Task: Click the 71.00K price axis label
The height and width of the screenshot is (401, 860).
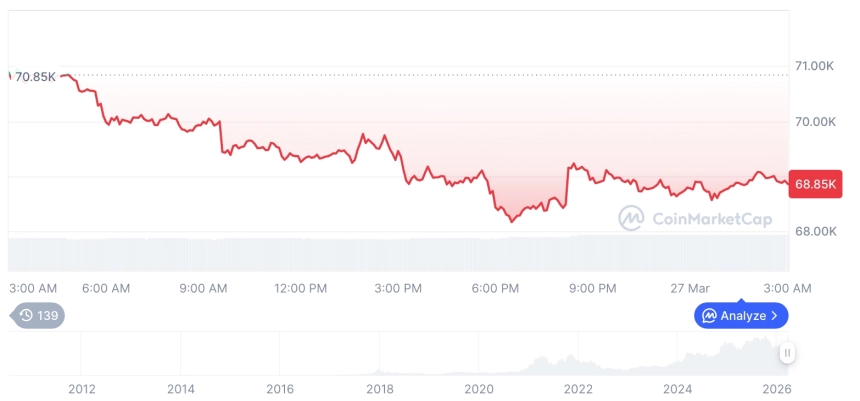Action: click(x=814, y=66)
